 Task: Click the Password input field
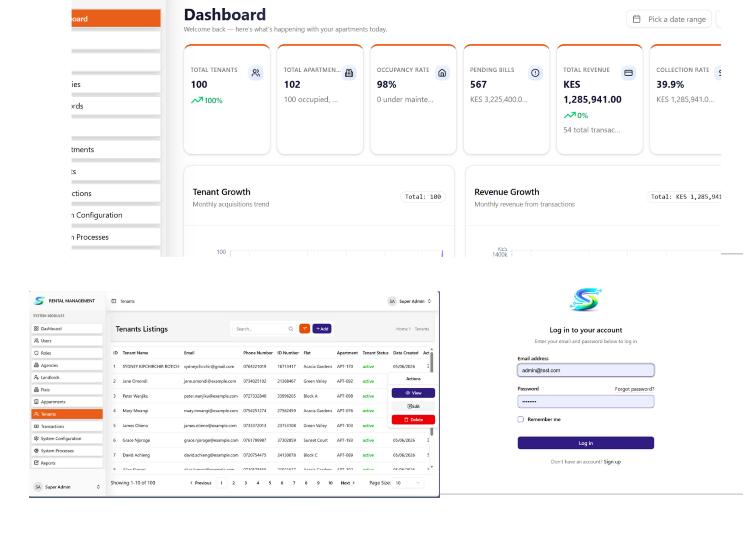(x=586, y=402)
